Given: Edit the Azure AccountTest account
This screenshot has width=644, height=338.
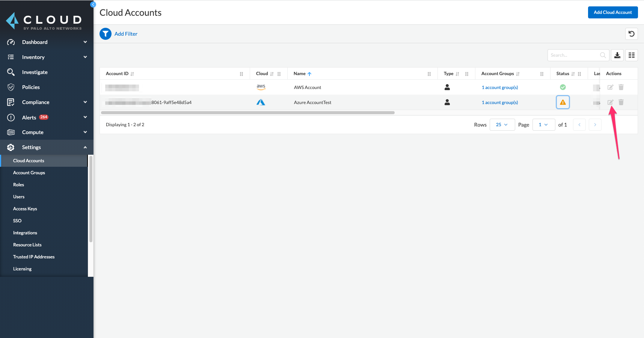Looking at the screenshot, I should pyautogui.click(x=611, y=102).
